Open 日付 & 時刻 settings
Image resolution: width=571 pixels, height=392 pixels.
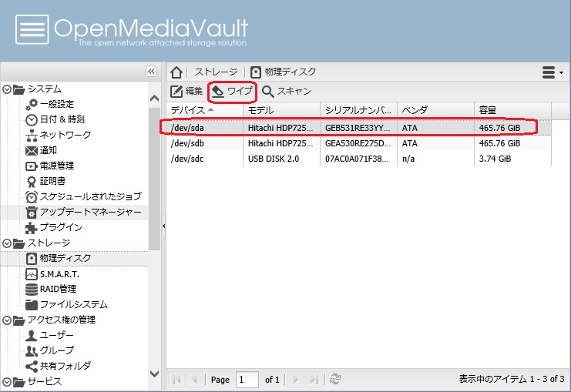[x=55, y=119]
